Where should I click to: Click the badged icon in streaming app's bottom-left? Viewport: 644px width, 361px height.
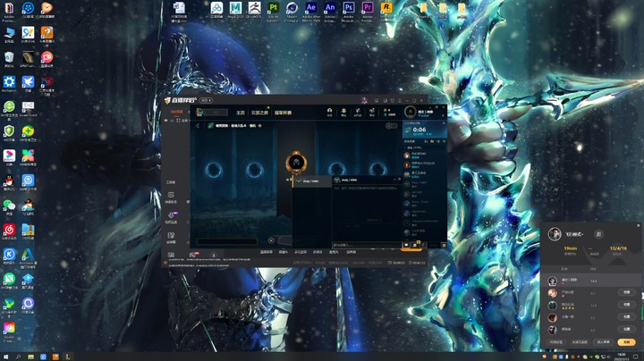coord(192,255)
